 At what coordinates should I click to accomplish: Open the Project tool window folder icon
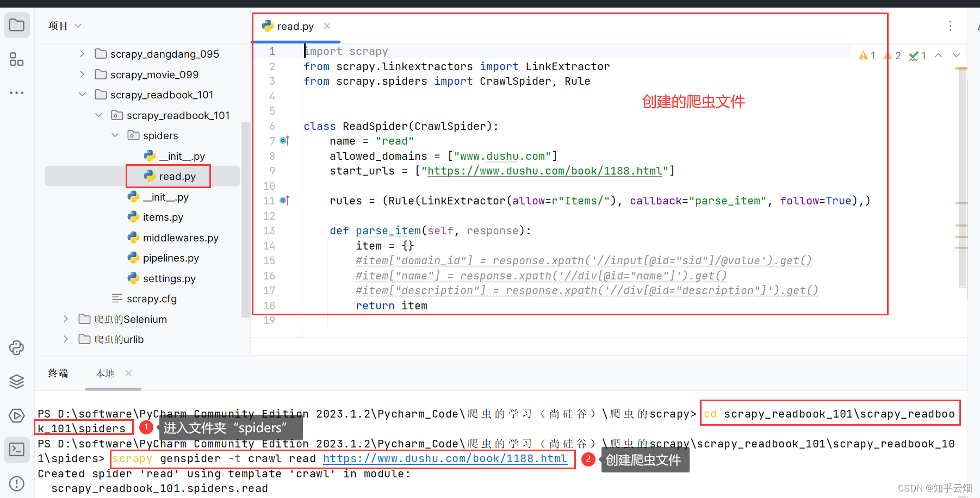(x=17, y=25)
